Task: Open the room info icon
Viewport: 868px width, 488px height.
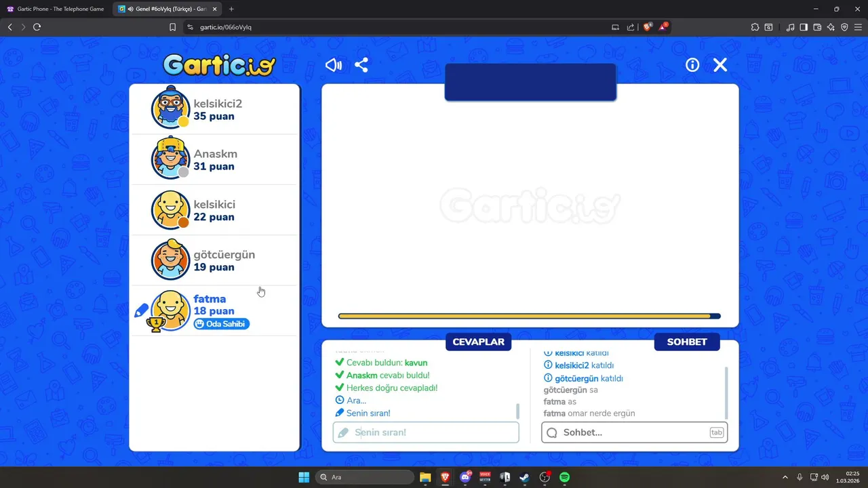Action: coord(692,65)
